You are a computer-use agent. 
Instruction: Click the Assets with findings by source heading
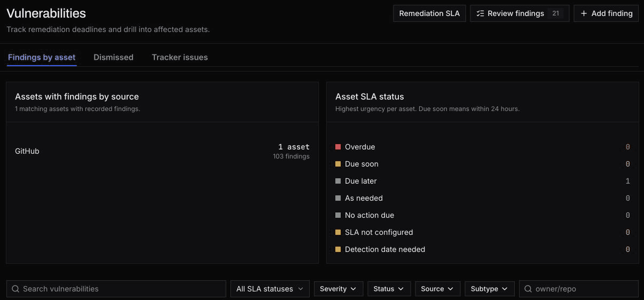click(77, 97)
